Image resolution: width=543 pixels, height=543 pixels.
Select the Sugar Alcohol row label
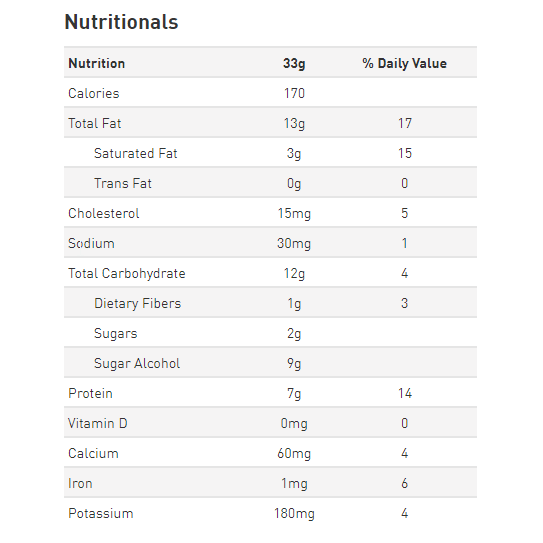pyautogui.click(x=137, y=364)
